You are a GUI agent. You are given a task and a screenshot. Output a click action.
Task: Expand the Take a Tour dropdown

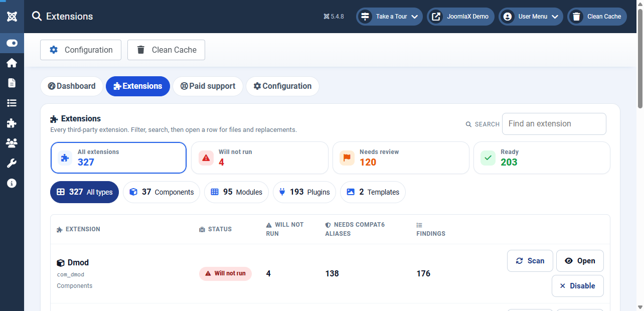coord(389,17)
